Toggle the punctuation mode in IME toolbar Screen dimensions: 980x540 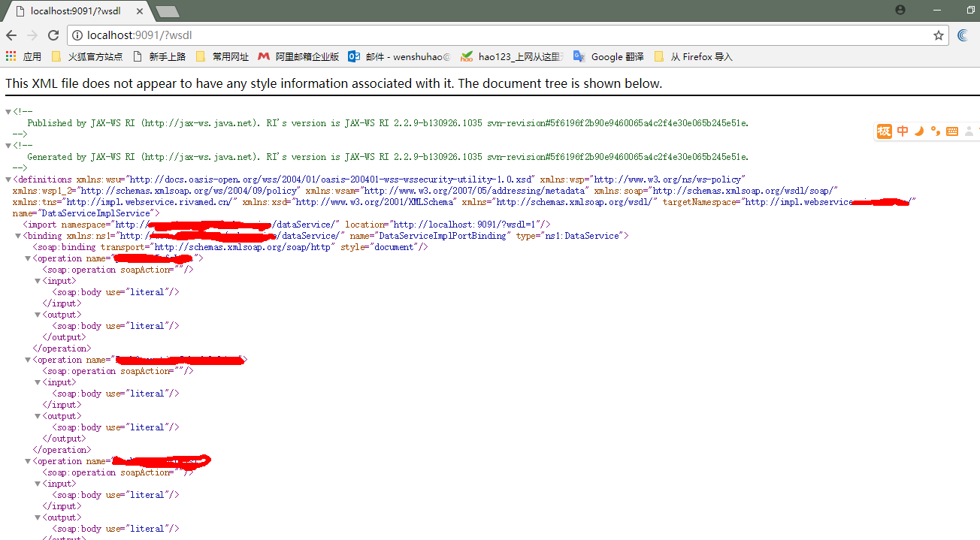tap(935, 131)
